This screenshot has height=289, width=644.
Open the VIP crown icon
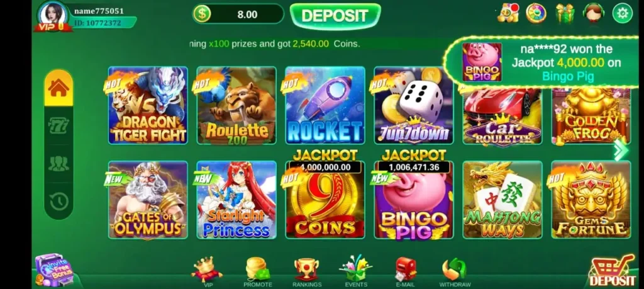click(x=207, y=271)
